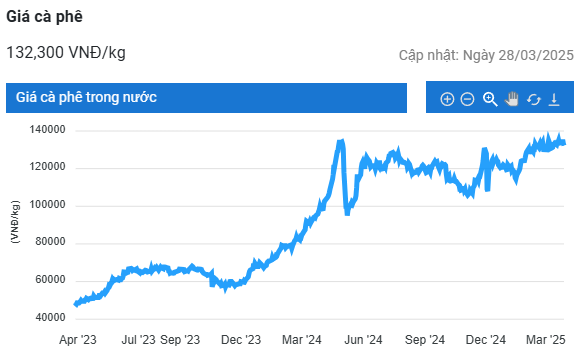Activate the selection zoom magnifier tool
Viewport: 586px width, 362px height.
[x=490, y=99]
